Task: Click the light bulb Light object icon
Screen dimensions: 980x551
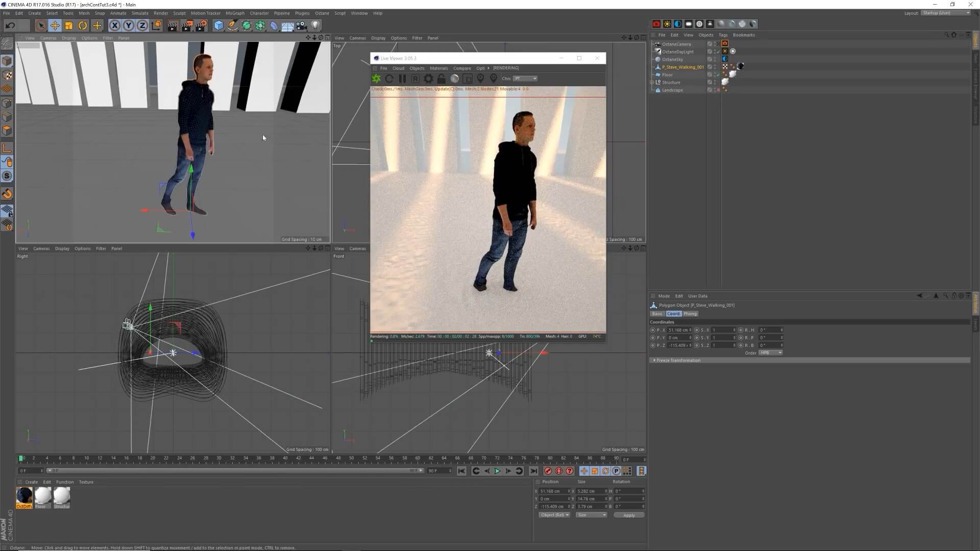Action: click(x=315, y=26)
